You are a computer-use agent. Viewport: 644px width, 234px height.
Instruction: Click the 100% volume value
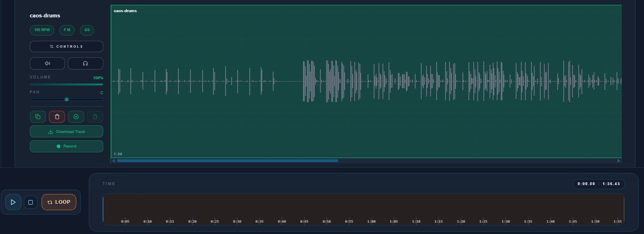(98, 78)
